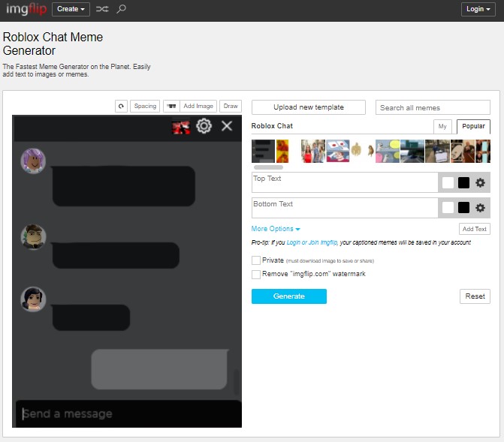This screenshot has width=504, height=442.
Task: Select the Distracted Boyfriend template thumbnail
Action: (x=313, y=152)
